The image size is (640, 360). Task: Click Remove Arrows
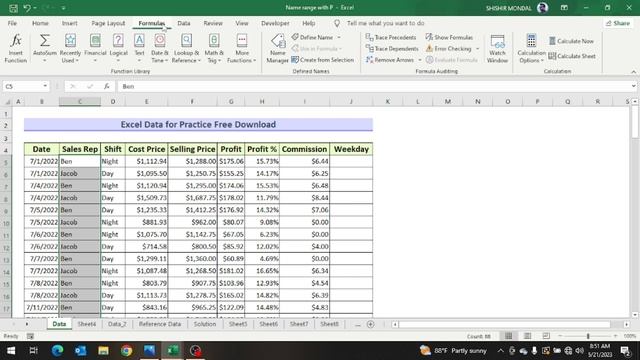[390, 60]
